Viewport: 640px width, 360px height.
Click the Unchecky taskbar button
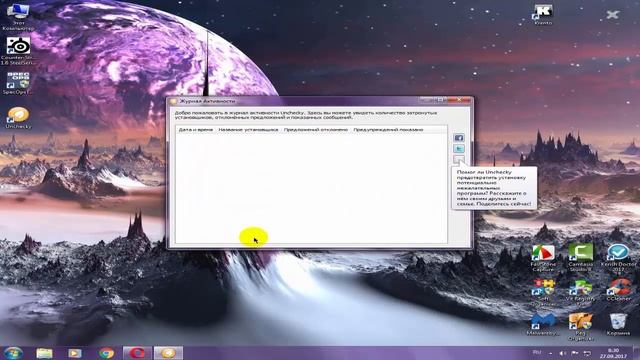pos(168,353)
